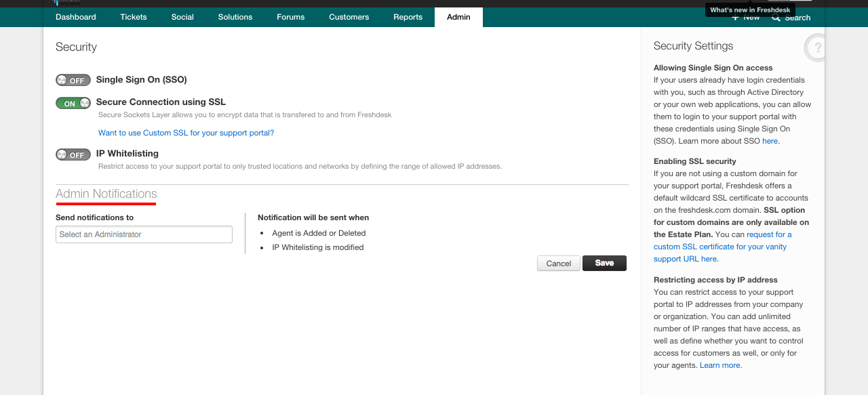This screenshot has height=395, width=868.
Task: Turn off Secure Connection using SSL
Action: click(x=73, y=103)
